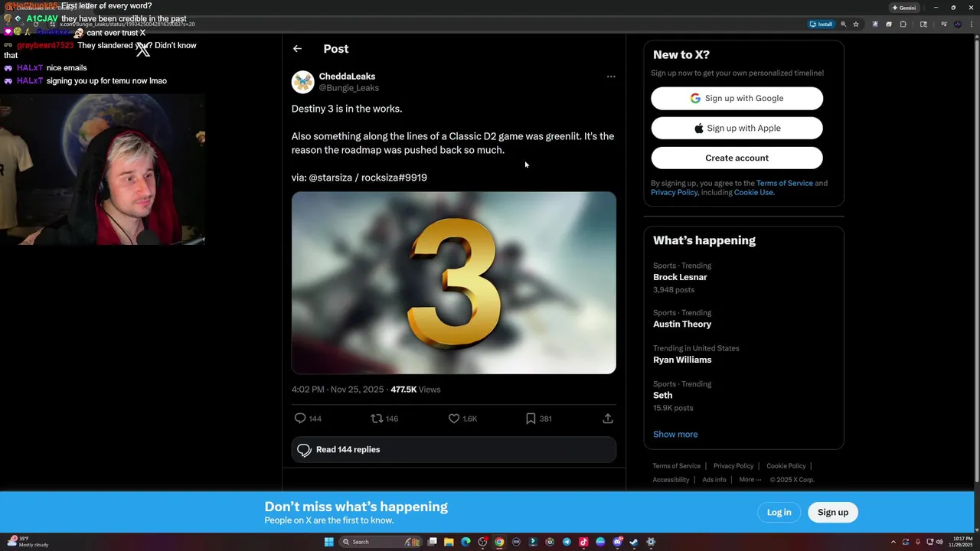The height and width of the screenshot is (551, 980).
Task: Open the weather widget showing 35°F
Action: pyautogui.click(x=28, y=542)
